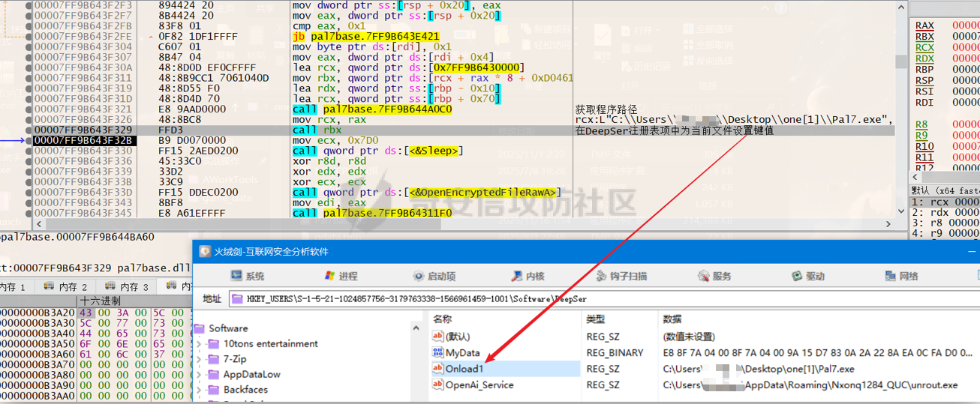Switch to the 内存 1 dump tab
Viewport: 980px width, 404px height.
click(14, 286)
